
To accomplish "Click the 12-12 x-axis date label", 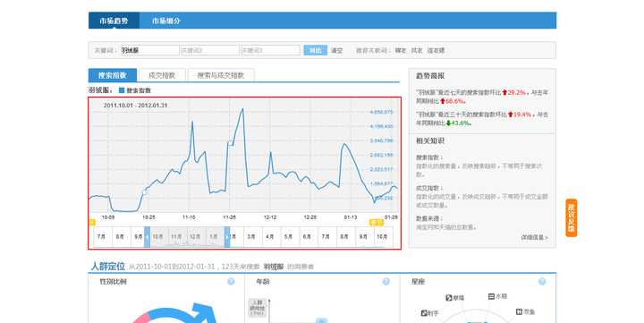I will click(x=270, y=217).
